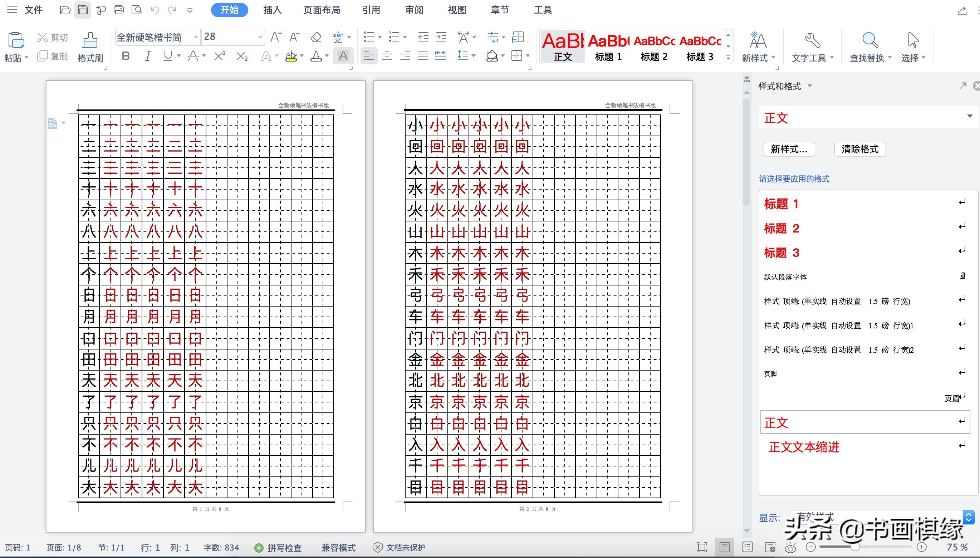Pick text highlight color button
The image size is (980, 558).
point(291,57)
